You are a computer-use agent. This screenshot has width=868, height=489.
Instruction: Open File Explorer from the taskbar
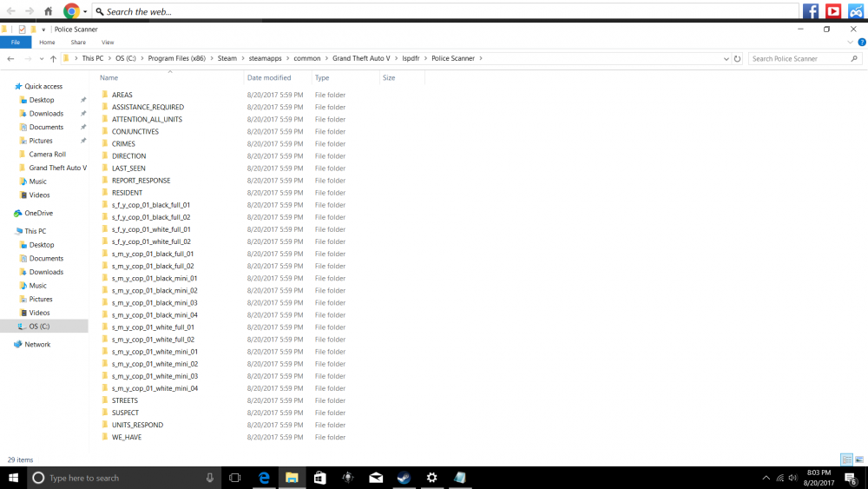coord(292,478)
